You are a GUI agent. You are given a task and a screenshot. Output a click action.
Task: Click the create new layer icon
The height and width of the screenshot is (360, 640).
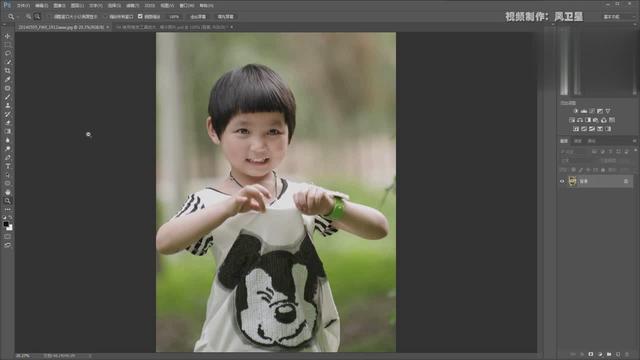click(x=618, y=354)
